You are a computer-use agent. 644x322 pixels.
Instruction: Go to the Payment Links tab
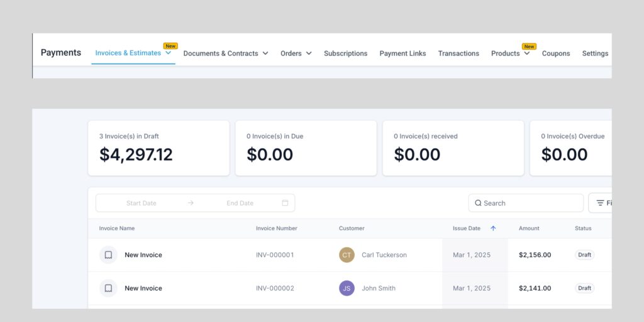[x=402, y=53]
